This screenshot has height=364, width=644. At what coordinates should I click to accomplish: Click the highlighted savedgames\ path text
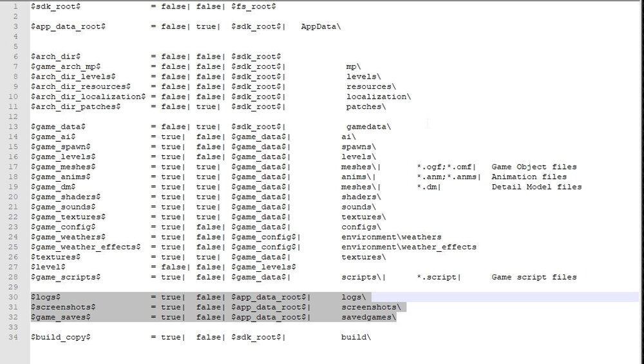coord(368,318)
